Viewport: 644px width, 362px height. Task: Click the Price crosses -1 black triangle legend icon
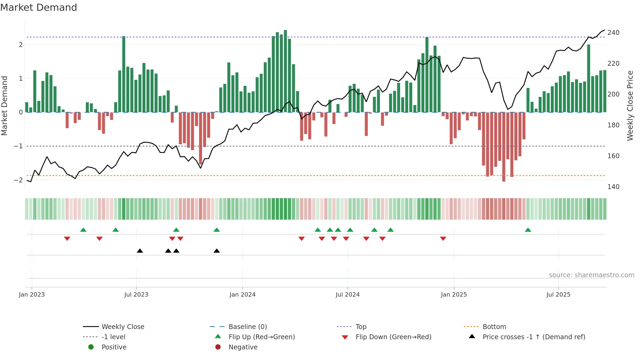[472, 336]
